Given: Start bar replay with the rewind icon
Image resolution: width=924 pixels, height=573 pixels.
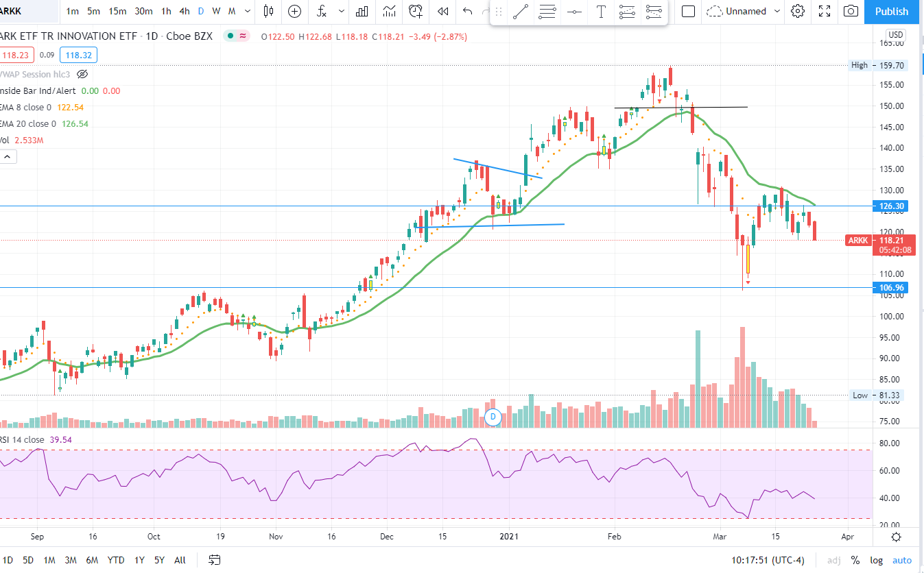Looking at the screenshot, I should (443, 11).
